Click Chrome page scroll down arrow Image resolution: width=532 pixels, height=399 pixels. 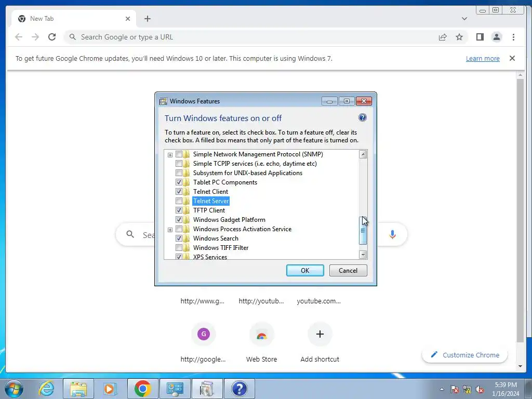[521, 366]
